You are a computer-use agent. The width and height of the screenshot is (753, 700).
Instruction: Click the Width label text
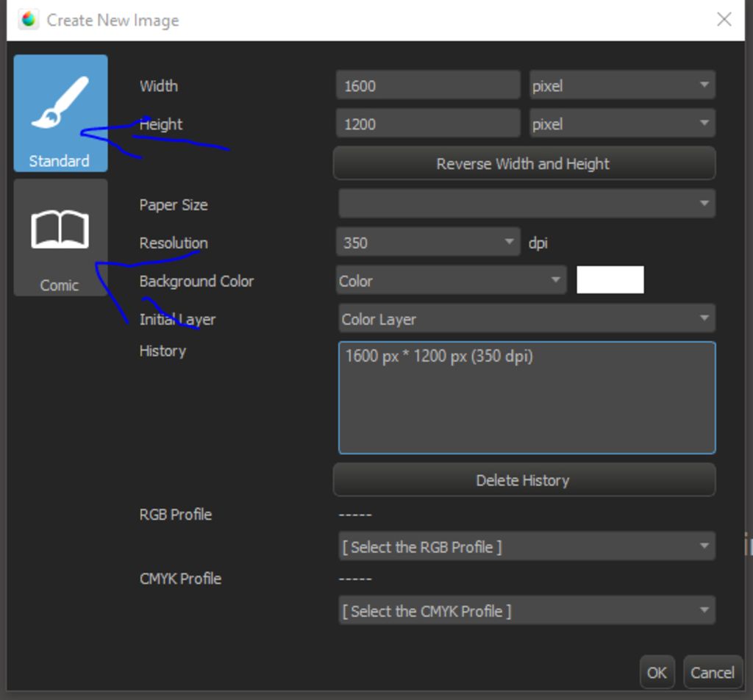pyautogui.click(x=159, y=86)
